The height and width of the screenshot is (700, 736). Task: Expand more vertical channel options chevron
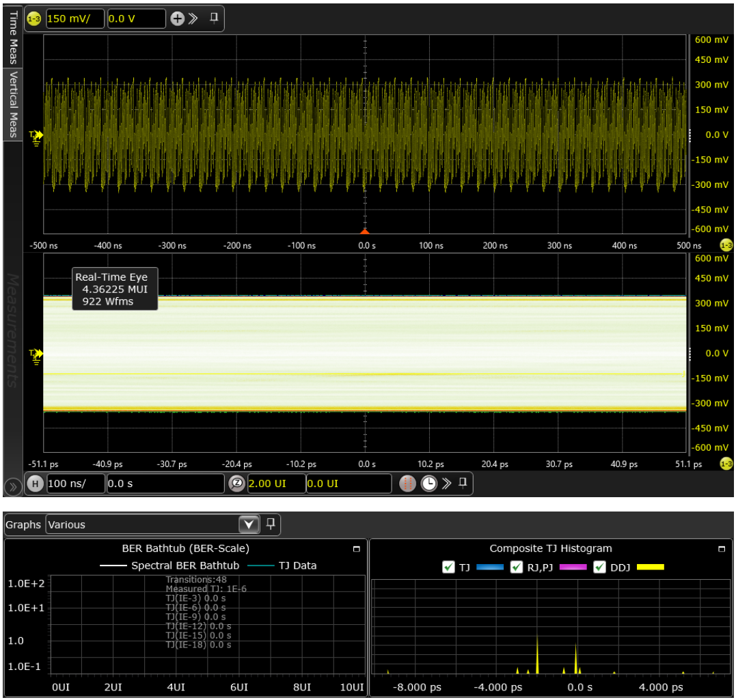(193, 18)
